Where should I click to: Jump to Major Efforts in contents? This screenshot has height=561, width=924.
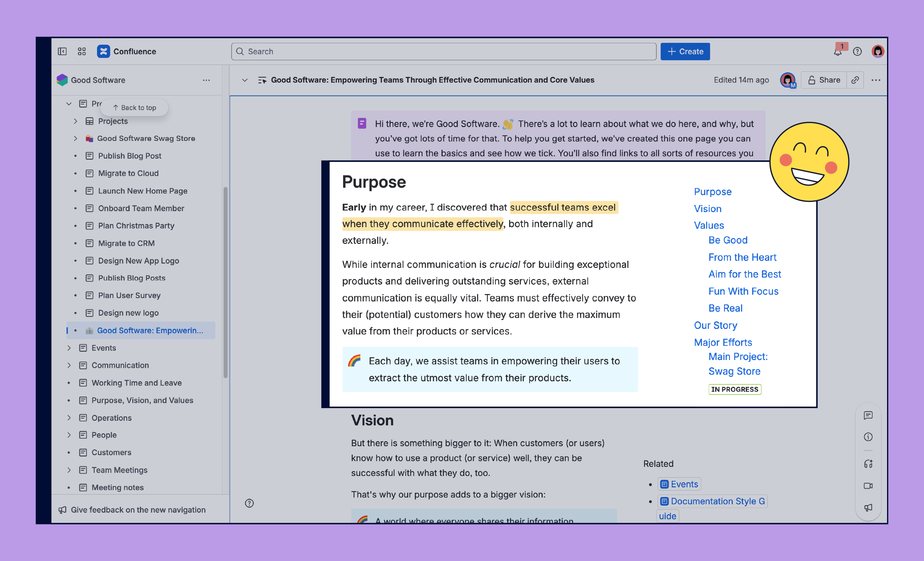click(723, 342)
